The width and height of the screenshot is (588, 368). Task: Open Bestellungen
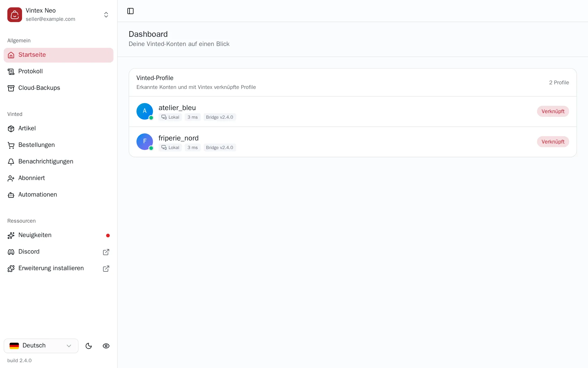click(x=58, y=145)
